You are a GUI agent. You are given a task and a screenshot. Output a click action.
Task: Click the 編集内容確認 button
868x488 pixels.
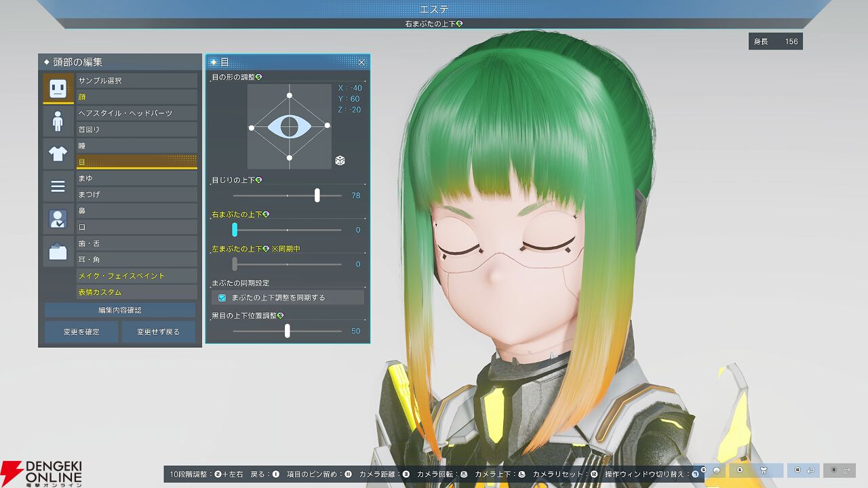[120, 310]
